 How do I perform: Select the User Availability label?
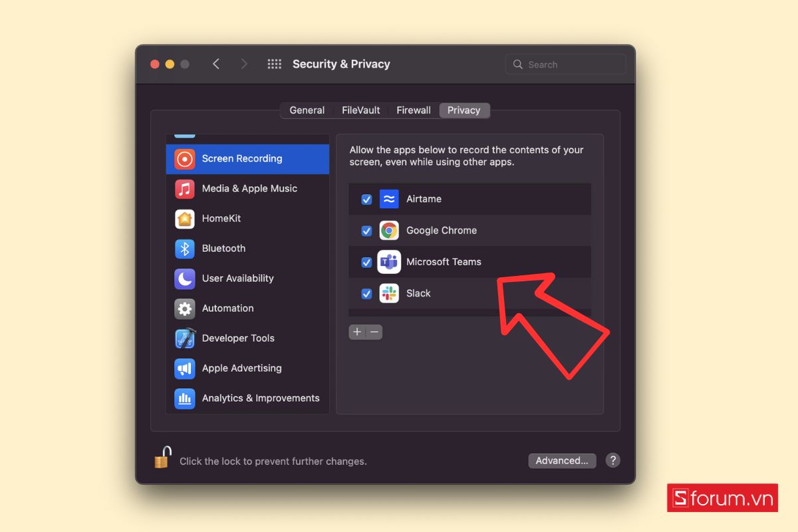pyautogui.click(x=238, y=278)
